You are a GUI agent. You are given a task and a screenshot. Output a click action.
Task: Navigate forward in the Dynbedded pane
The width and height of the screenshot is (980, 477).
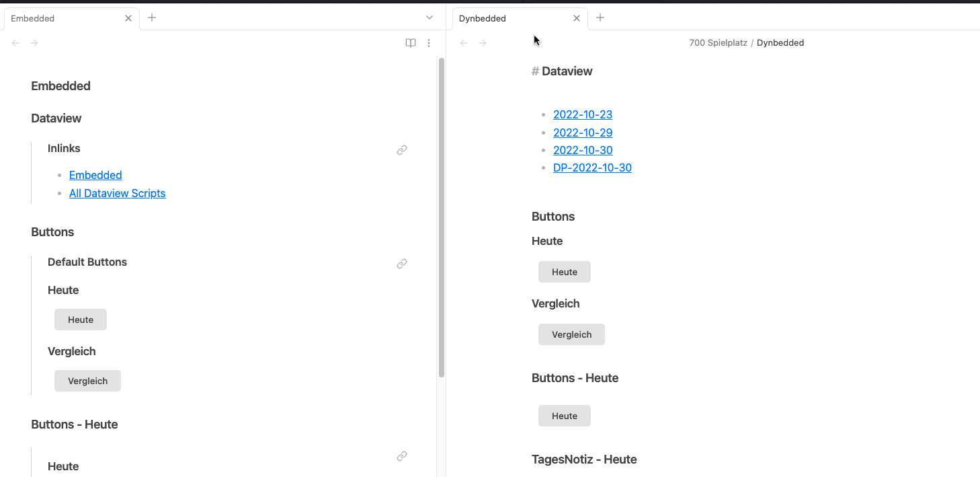coord(483,43)
